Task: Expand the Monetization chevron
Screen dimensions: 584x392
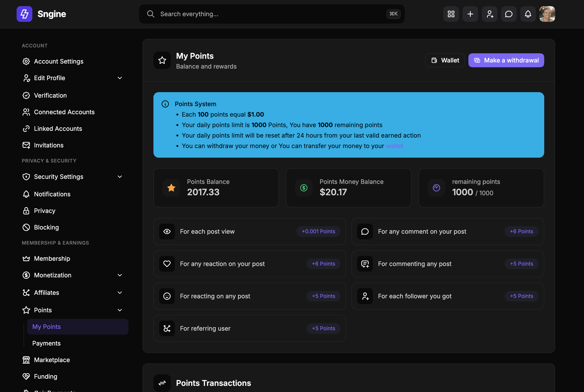Action: click(120, 275)
